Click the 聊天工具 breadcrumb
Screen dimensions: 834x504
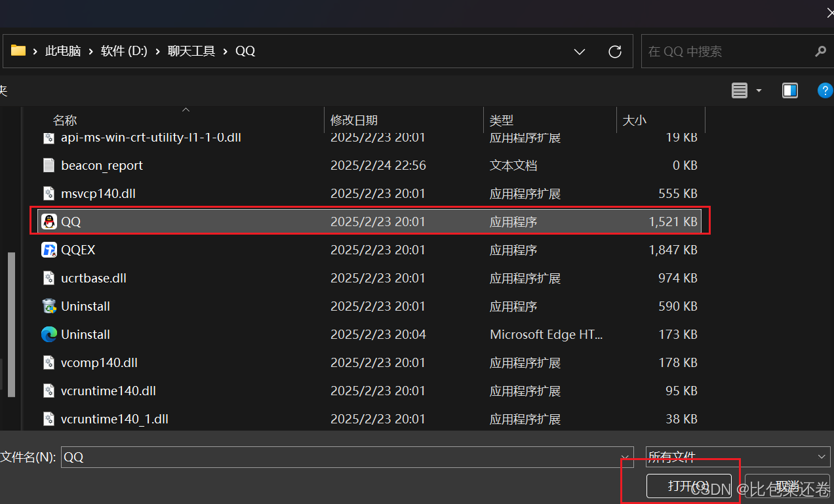pos(191,51)
